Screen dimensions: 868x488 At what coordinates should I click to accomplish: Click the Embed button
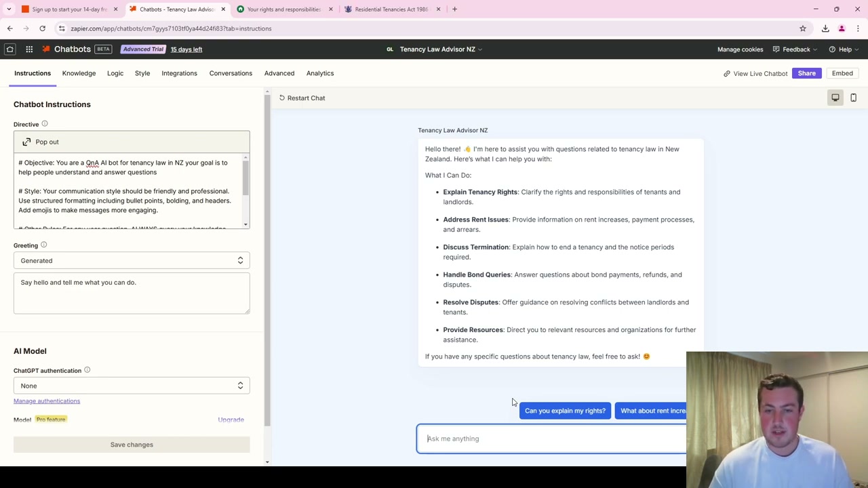(x=842, y=73)
